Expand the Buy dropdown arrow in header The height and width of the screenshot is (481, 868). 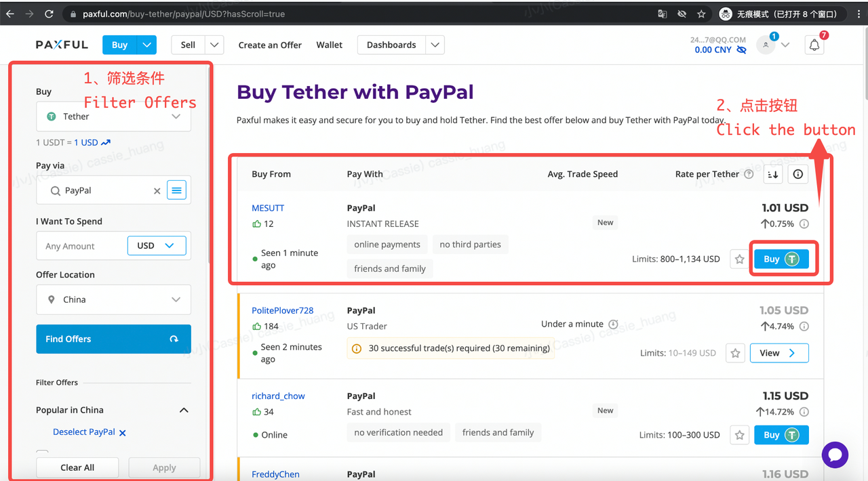(x=146, y=45)
